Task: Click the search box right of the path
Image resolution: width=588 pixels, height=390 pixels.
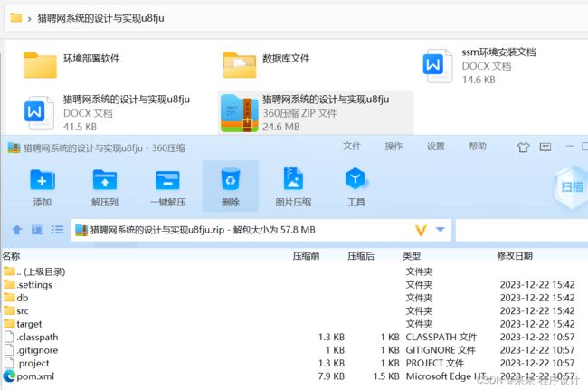Action: (x=522, y=230)
